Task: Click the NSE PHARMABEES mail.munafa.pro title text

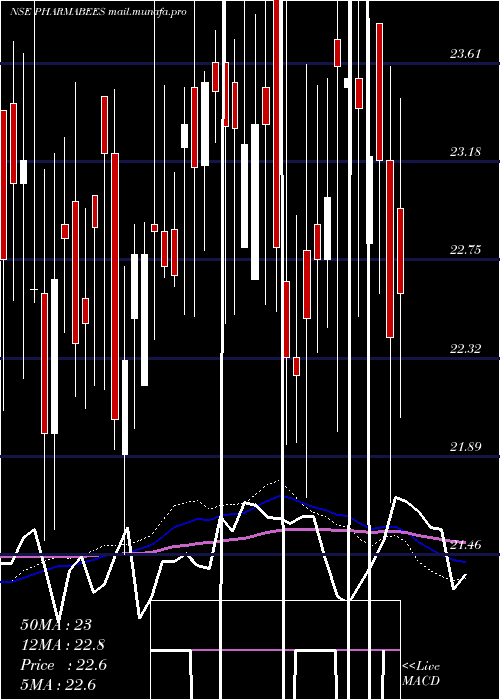Action: [98, 12]
